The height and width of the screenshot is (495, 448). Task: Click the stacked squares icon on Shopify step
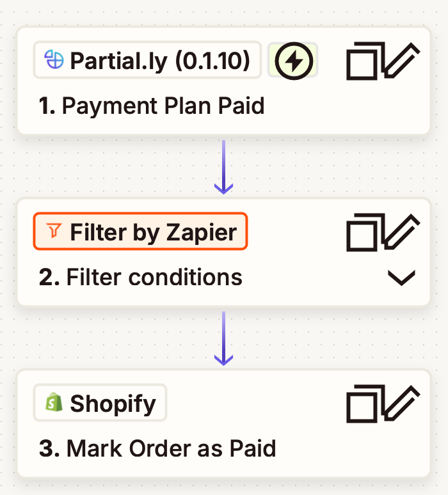tap(364, 406)
